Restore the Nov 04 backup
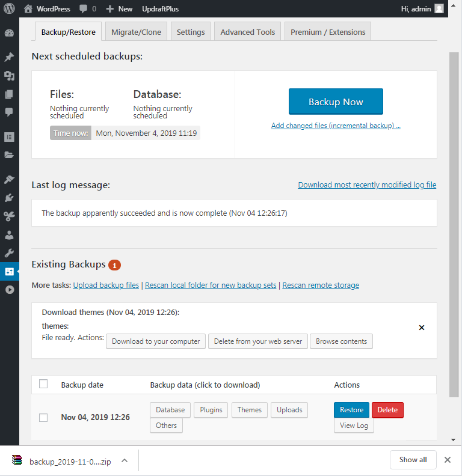The height and width of the screenshot is (476, 462). (351, 410)
